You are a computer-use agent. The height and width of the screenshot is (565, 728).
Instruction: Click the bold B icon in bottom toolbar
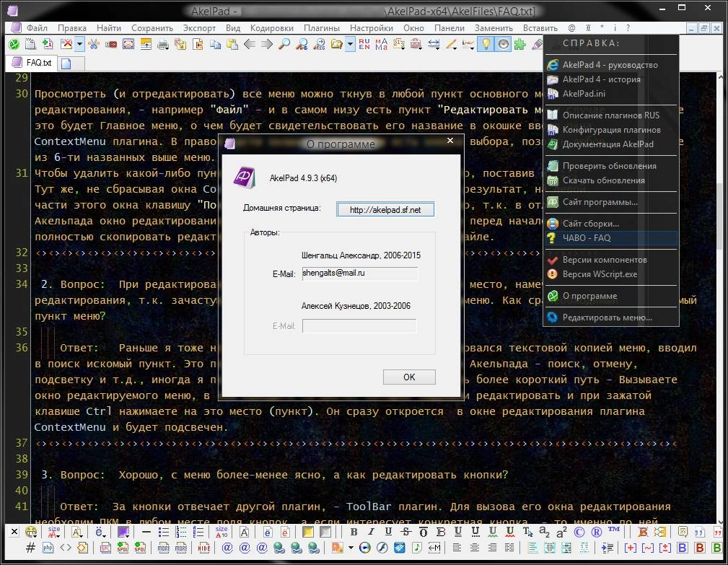coord(354,532)
